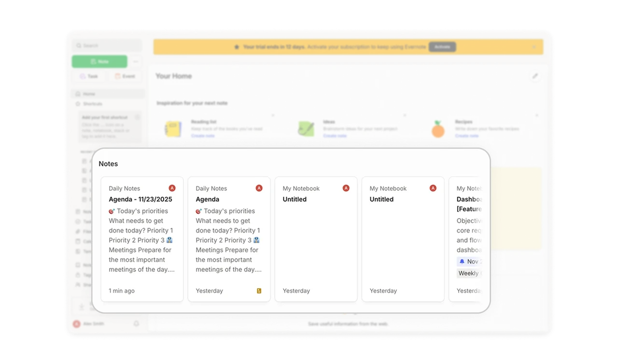Image resolution: width=618 pixels, height=364 pixels.
Task: Click the Your Home title
Action: coord(173,76)
